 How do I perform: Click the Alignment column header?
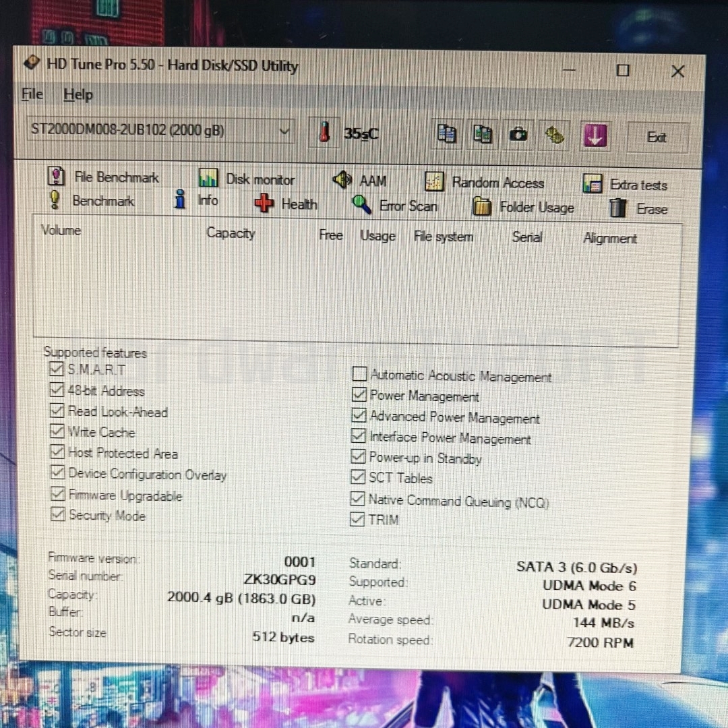[610, 238]
